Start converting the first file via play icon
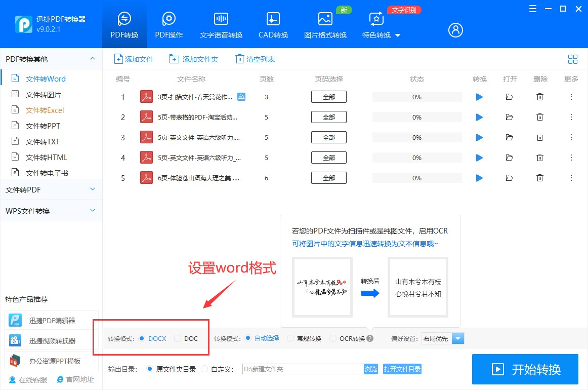This screenshot has width=588, height=390. point(479,96)
